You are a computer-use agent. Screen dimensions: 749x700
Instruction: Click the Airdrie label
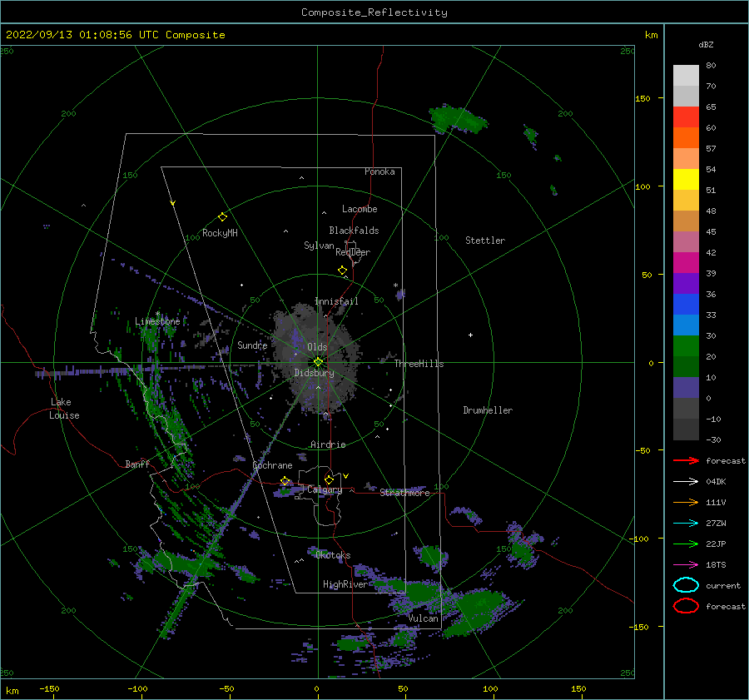(328, 444)
